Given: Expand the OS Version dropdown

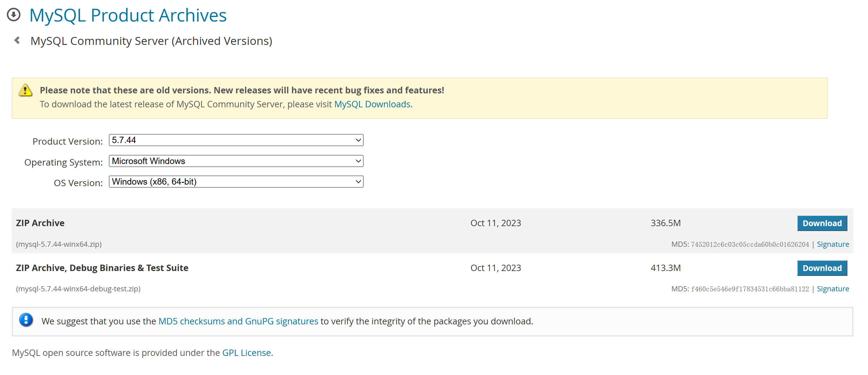Looking at the screenshot, I should [x=236, y=182].
